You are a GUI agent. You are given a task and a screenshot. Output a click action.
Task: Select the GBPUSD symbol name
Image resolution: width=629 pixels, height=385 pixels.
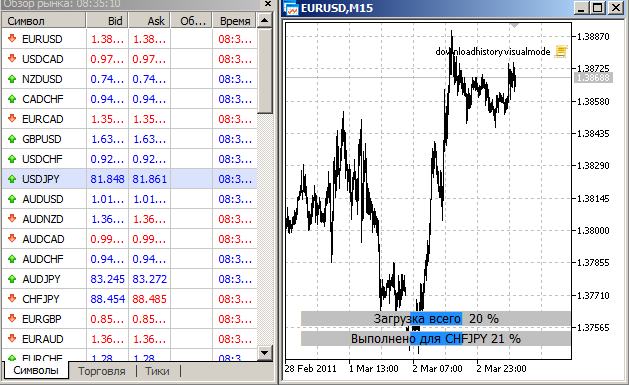pyautogui.click(x=42, y=139)
